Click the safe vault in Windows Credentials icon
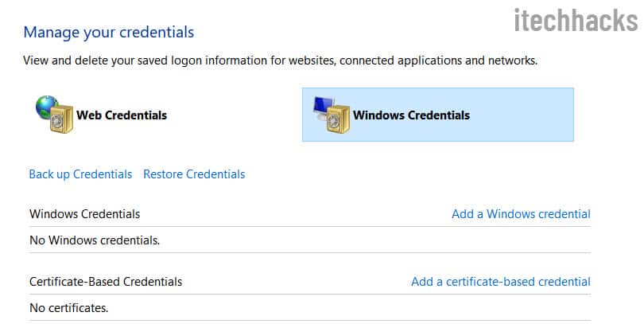Screen dimensions: 644x324 [338, 120]
